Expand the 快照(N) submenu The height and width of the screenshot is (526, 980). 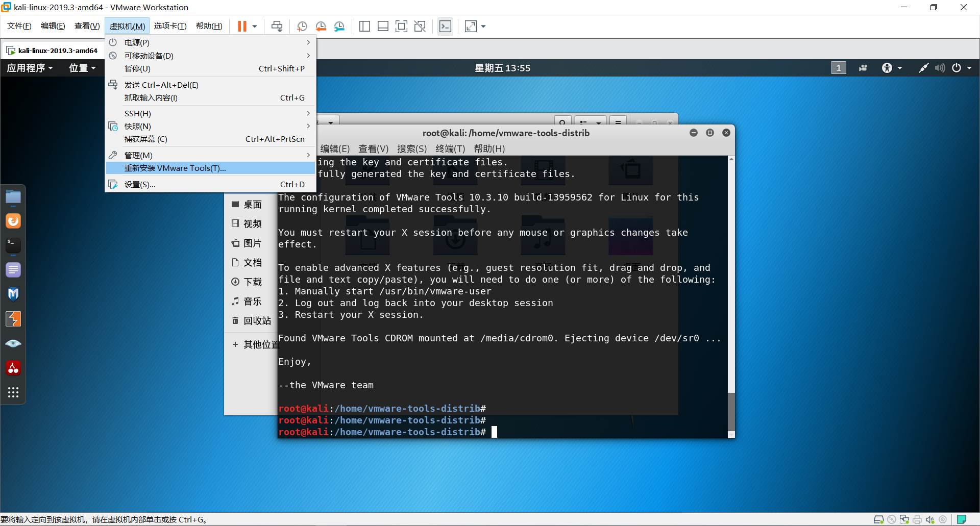[210, 126]
